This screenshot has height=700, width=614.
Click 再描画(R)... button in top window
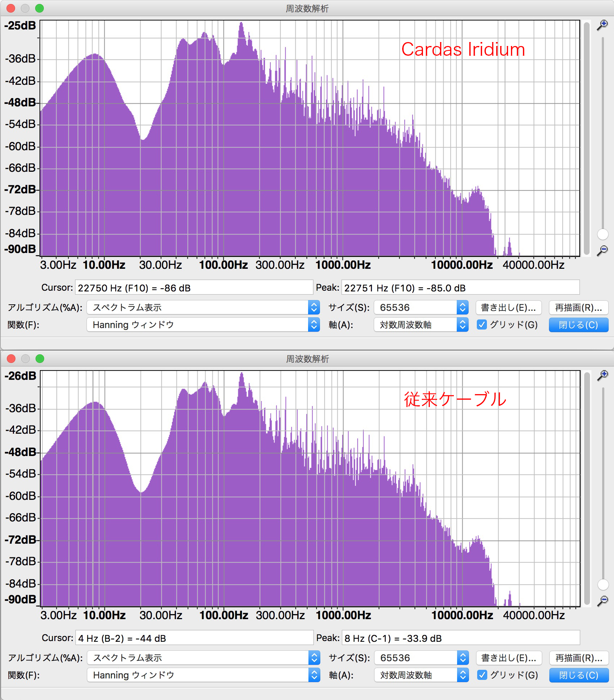click(x=578, y=308)
